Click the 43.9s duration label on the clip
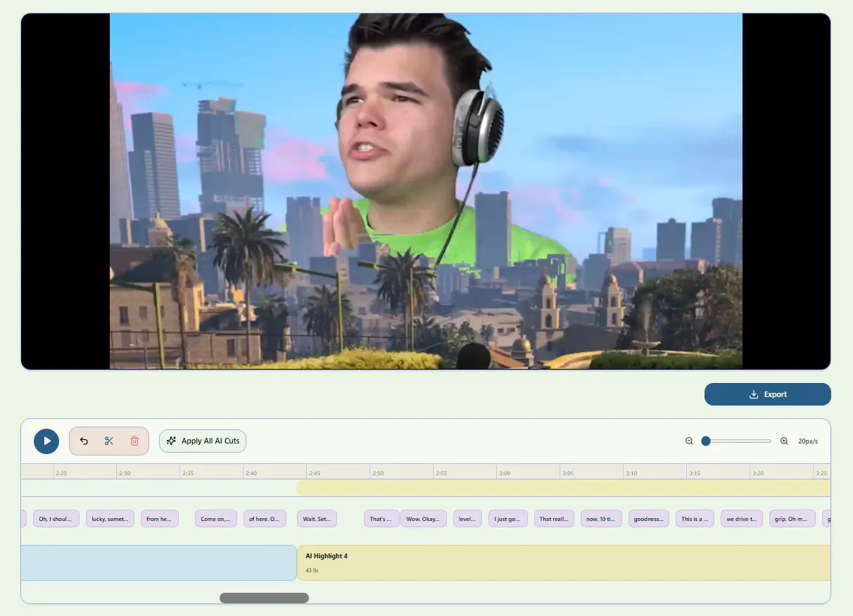 [312, 570]
